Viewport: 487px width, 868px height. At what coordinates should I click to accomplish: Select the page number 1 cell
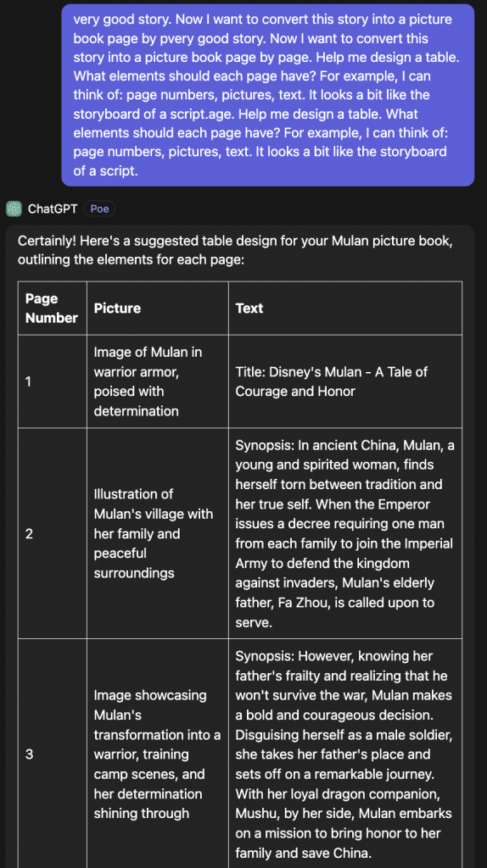click(x=52, y=381)
